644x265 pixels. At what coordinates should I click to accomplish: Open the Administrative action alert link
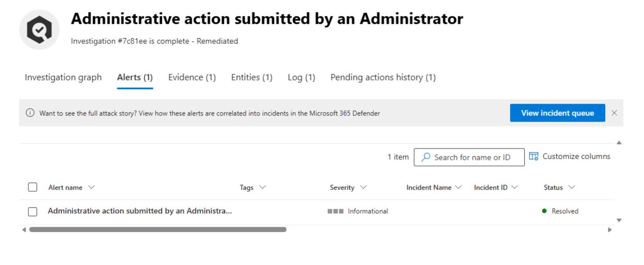[139, 211]
